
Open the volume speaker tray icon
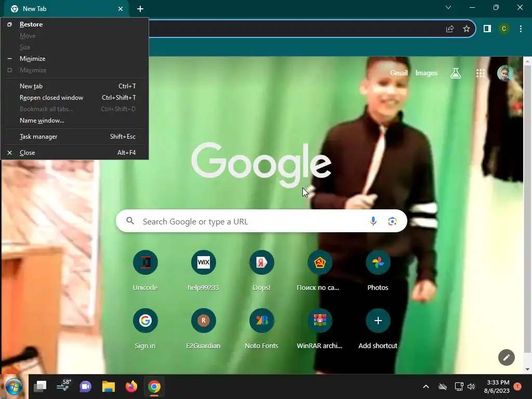tap(471, 387)
